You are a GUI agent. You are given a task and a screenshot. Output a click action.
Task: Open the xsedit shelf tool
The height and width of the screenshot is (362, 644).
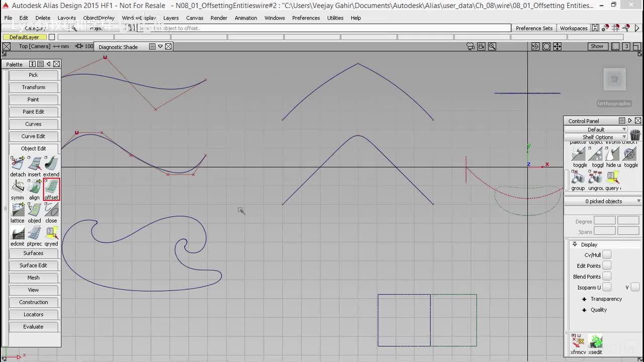click(x=595, y=341)
